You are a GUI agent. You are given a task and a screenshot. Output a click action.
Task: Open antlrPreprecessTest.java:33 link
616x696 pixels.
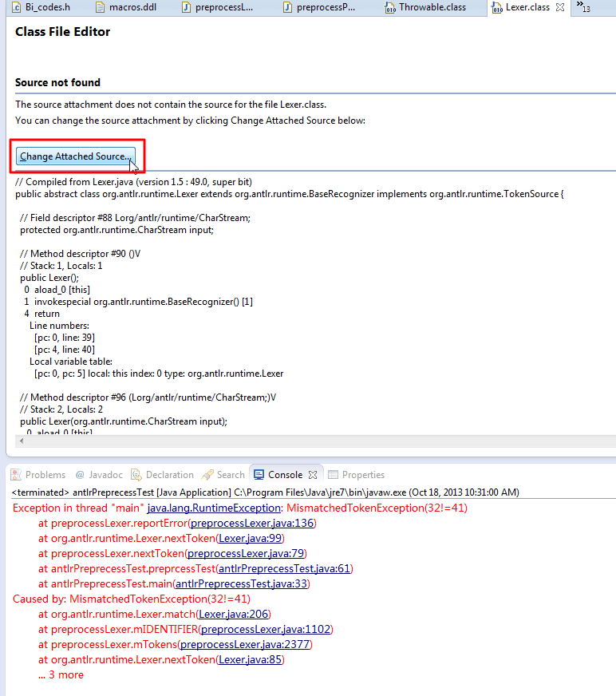click(242, 583)
